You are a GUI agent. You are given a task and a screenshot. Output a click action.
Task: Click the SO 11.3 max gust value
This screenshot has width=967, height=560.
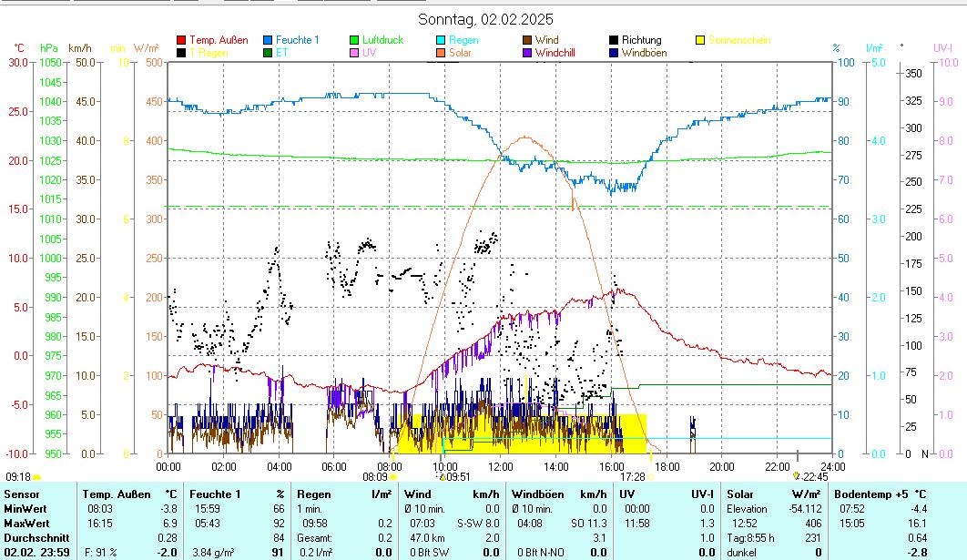pos(588,523)
